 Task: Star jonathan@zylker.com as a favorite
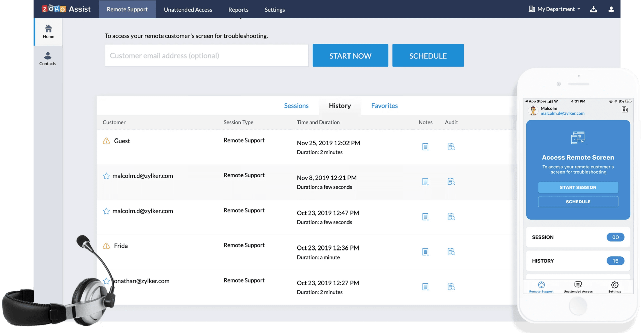(x=106, y=281)
